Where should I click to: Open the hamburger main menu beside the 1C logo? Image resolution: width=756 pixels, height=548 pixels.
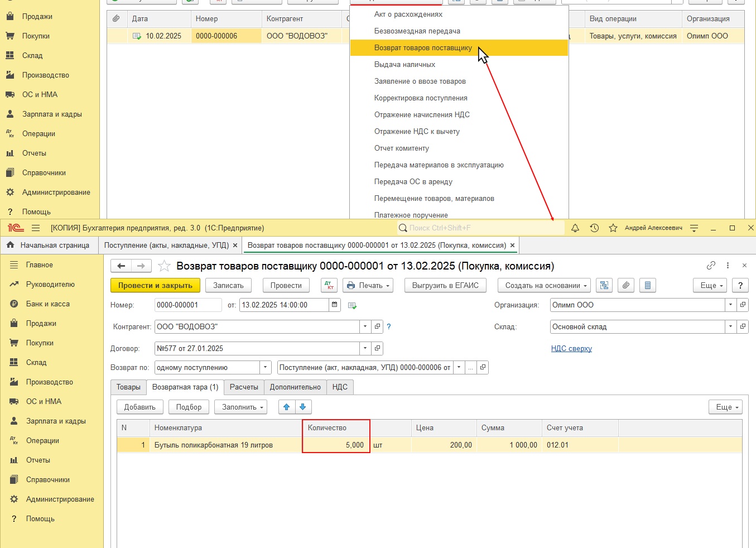(36, 228)
